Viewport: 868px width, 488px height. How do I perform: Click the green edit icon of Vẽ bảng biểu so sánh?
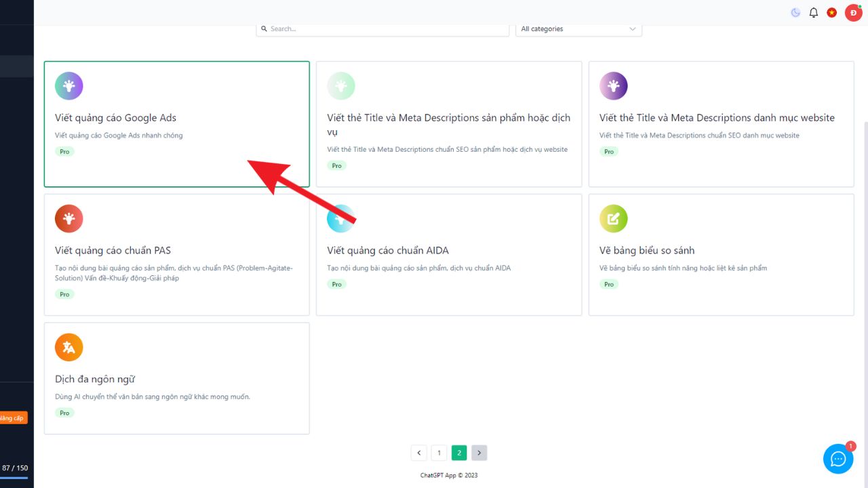(614, 219)
